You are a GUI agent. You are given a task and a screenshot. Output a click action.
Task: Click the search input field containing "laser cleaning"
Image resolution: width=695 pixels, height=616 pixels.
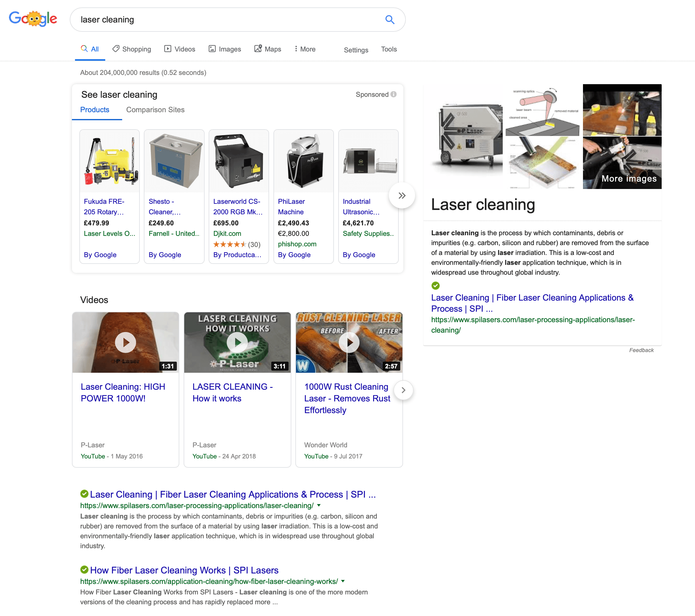pyautogui.click(x=204, y=19)
